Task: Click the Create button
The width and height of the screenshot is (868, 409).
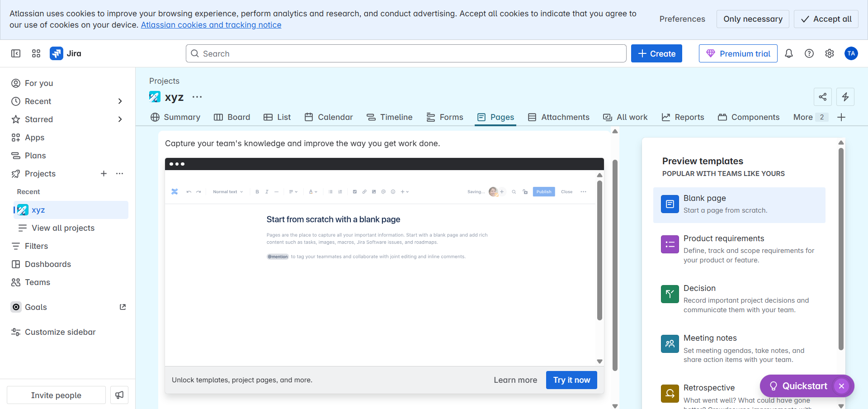Action: [x=656, y=53]
